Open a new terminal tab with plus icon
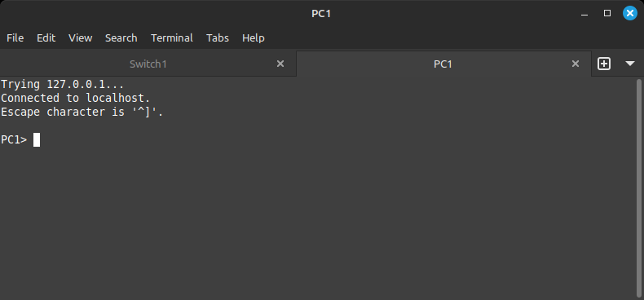Image resolution: width=644 pixels, height=300 pixels. pyautogui.click(x=604, y=64)
